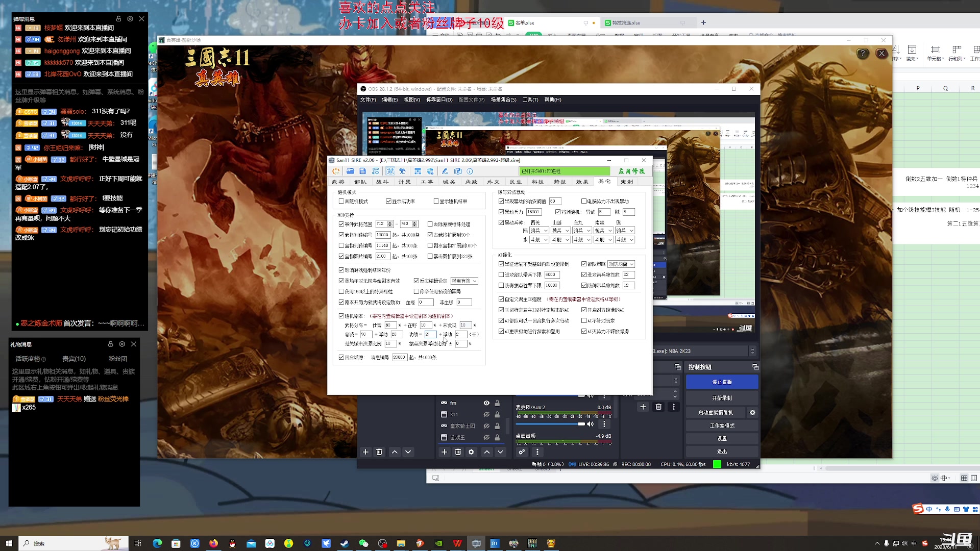Mute 麦克风/Aux 2 speaker icon

591,424
